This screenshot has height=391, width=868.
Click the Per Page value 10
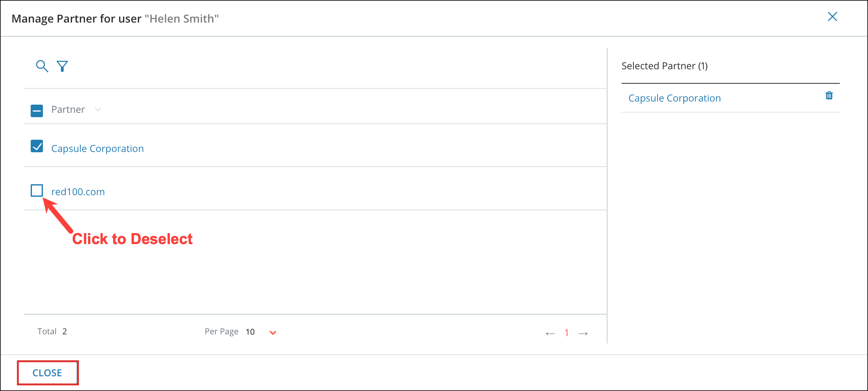point(250,332)
